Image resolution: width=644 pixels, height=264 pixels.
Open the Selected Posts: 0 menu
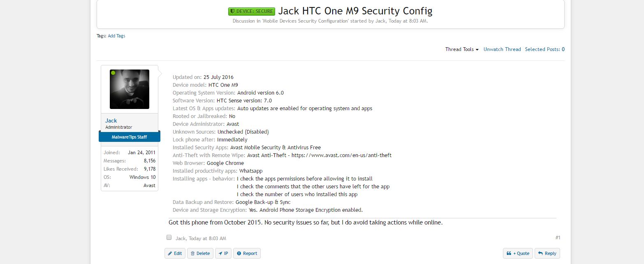click(544, 49)
